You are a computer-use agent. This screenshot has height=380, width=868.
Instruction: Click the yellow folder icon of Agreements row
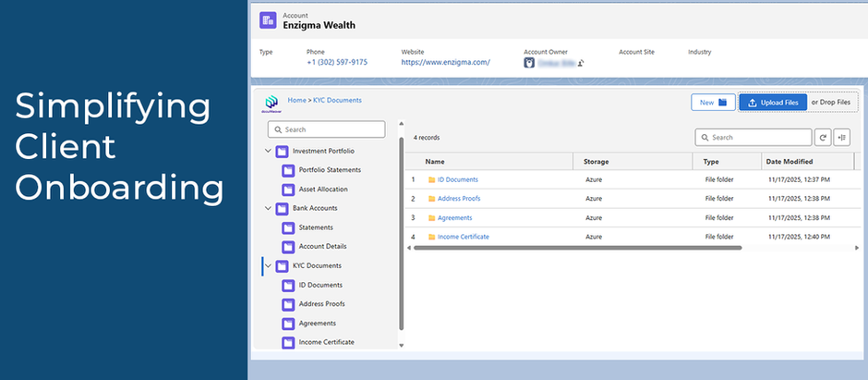point(432,218)
